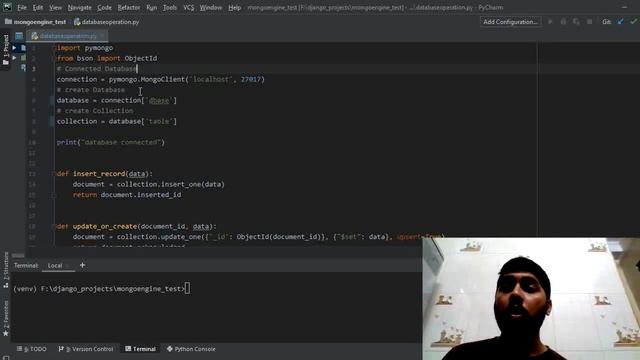The width and height of the screenshot is (640, 360).
Task: Click the collection.update_one call line
Action: pyautogui.click(x=259, y=237)
